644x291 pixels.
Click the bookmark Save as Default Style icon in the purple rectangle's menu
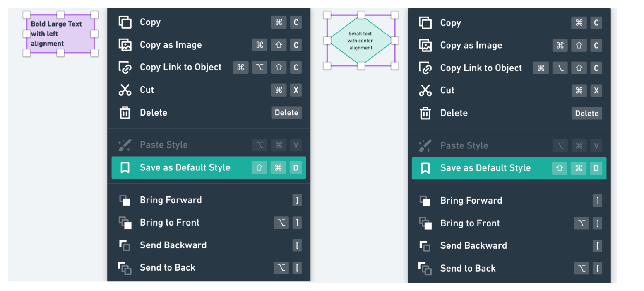125,167
